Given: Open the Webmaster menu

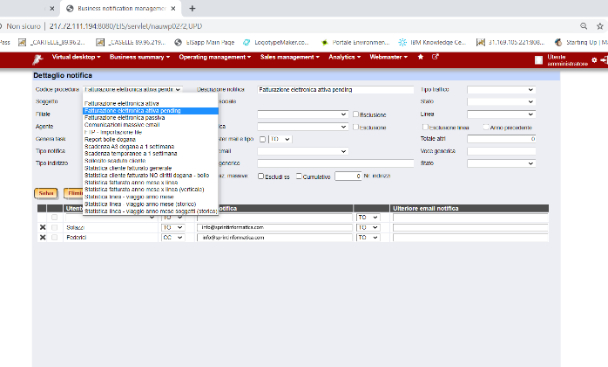Looking at the screenshot, I should coord(389,57).
